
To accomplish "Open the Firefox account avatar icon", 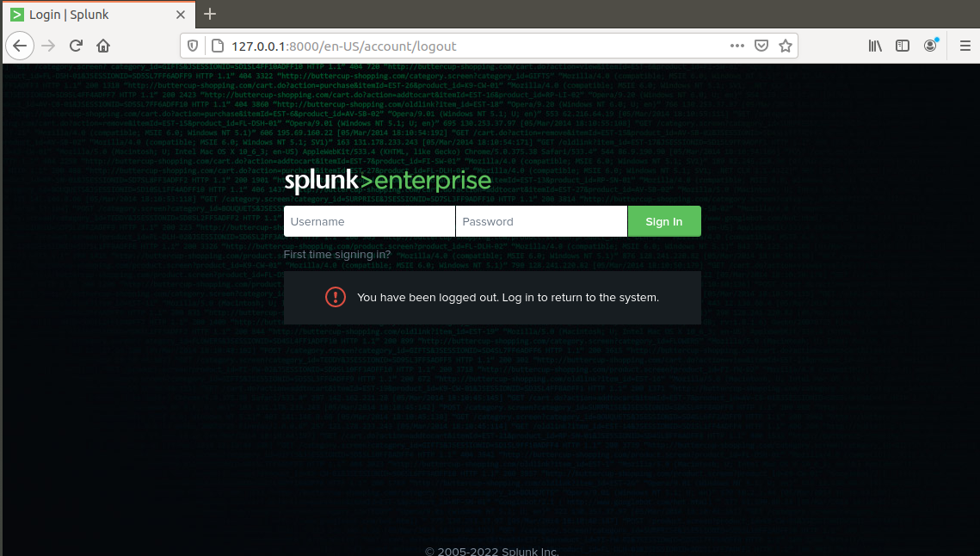I will coord(931,46).
